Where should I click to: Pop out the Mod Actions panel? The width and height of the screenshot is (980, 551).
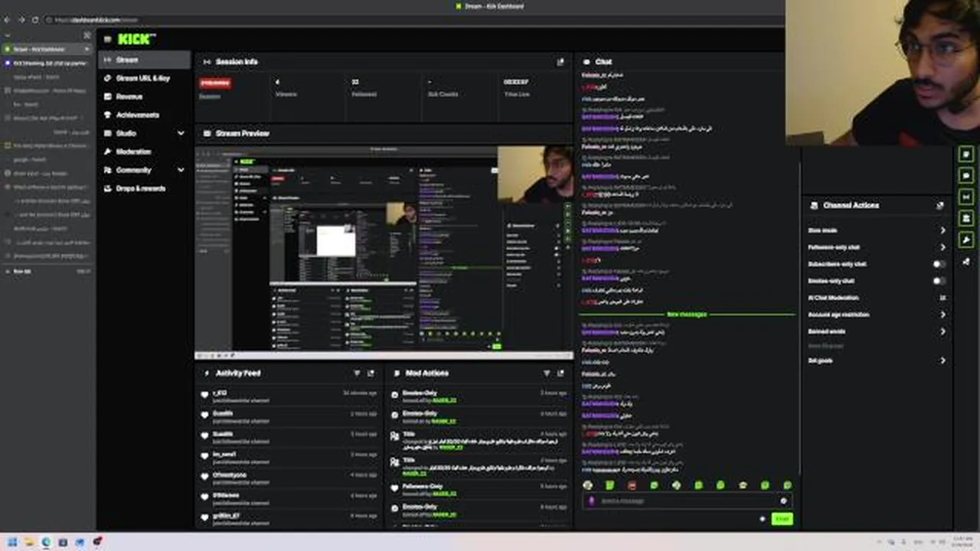(561, 373)
